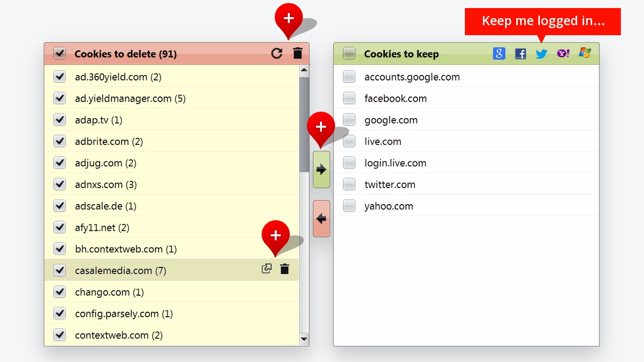This screenshot has height=362, width=644.
Task: Select afy11.net (2) row text
Action: pos(102,228)
